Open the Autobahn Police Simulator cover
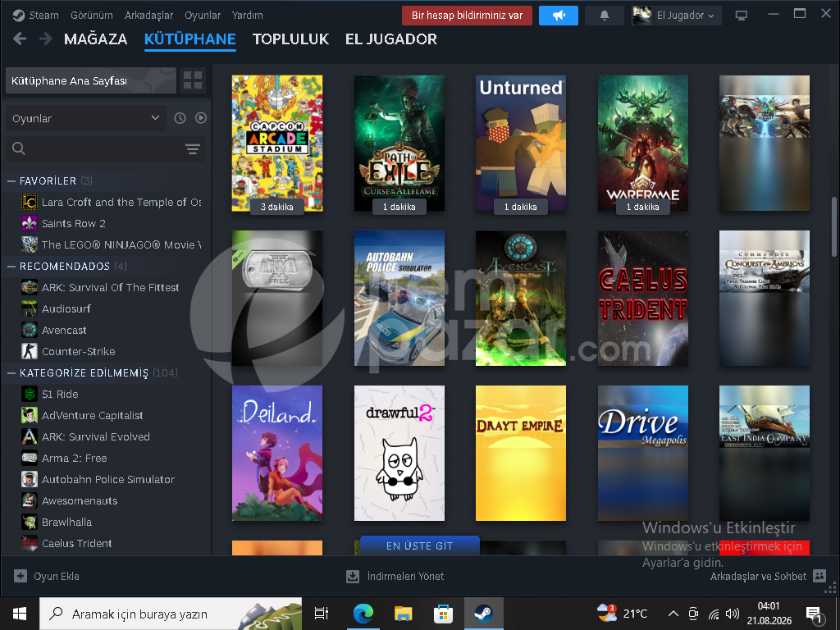 (x=399, y=299)
